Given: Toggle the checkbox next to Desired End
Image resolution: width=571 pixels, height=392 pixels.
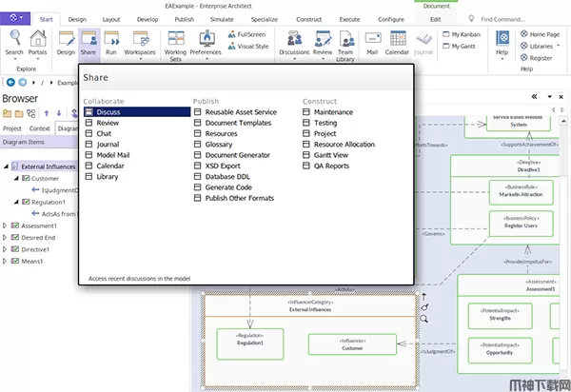Looking at the screenshot, I should point(15,238).
